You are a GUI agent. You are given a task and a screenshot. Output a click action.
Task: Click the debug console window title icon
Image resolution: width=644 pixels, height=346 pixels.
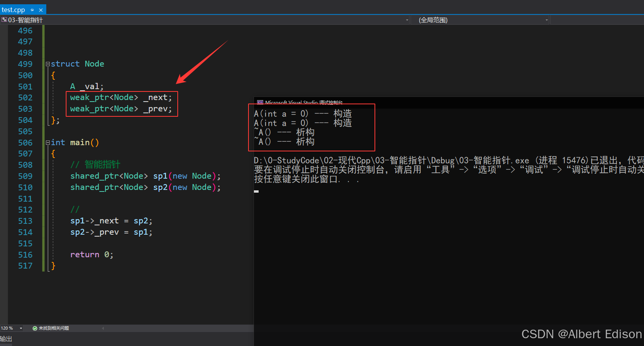260,102
